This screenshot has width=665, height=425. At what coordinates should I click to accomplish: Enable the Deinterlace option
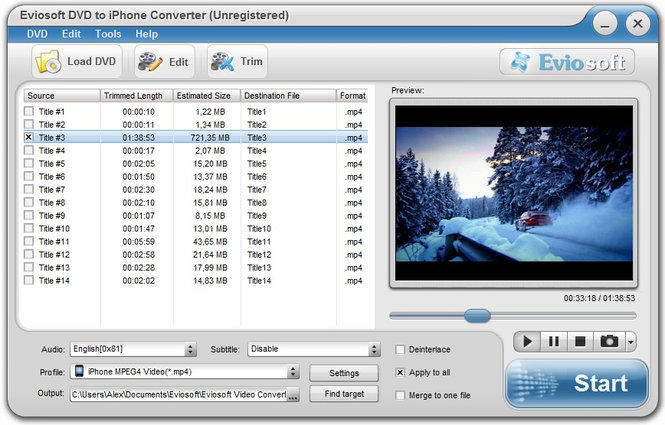(400, 350)
